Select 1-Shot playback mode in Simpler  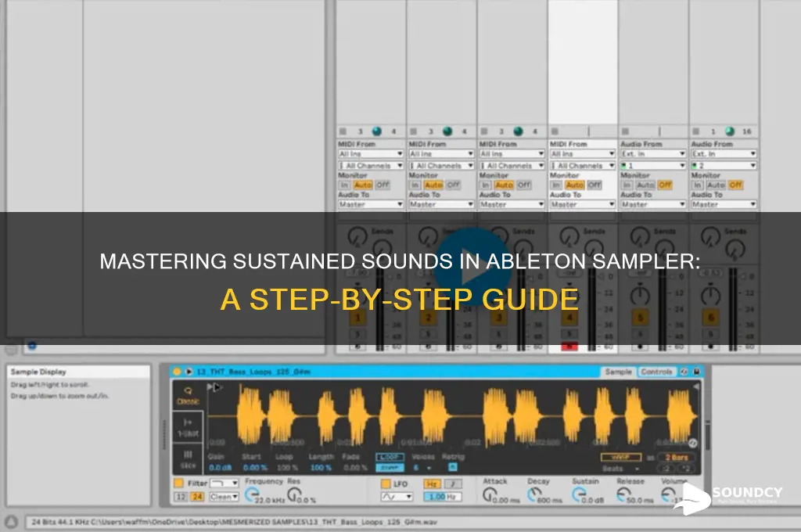click(x=188, y=427)
